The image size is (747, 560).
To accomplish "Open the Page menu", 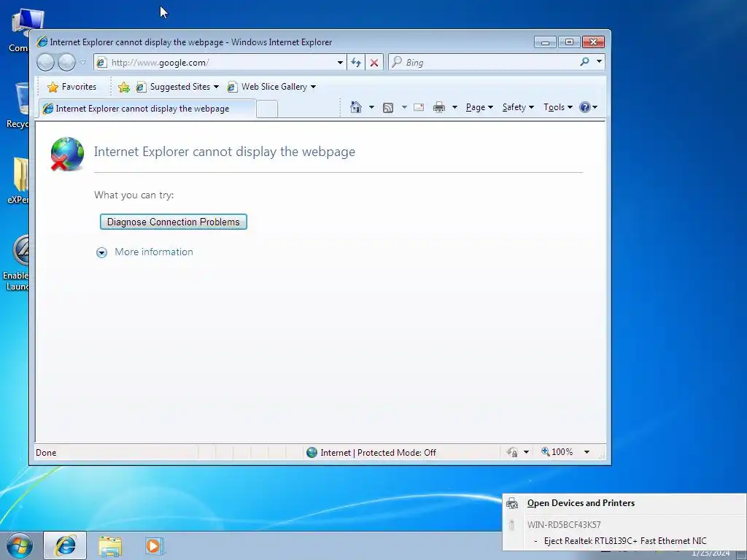I will 479,107.
